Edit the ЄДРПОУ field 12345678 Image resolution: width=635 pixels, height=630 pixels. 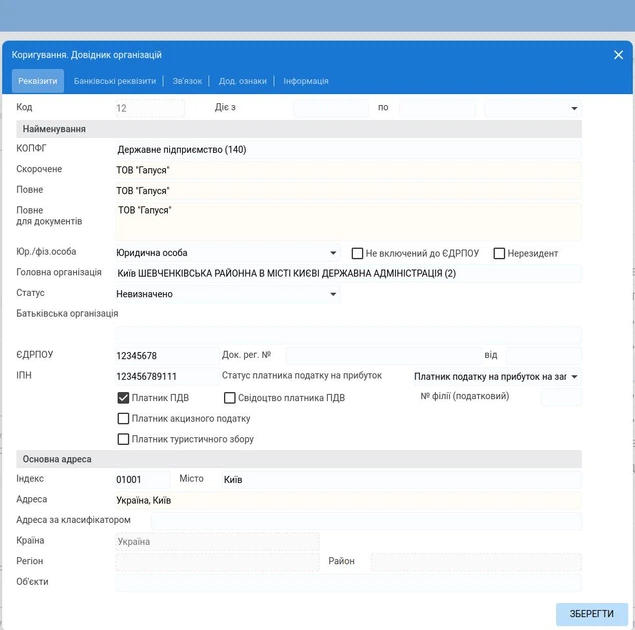(x=167, y=356)
